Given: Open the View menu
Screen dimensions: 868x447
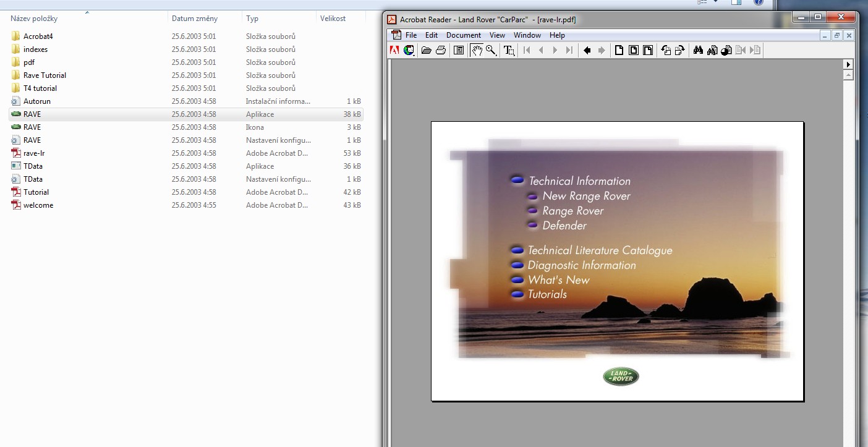Looking at the screenshot, I should pyautogui.click(x=497, y=35).
